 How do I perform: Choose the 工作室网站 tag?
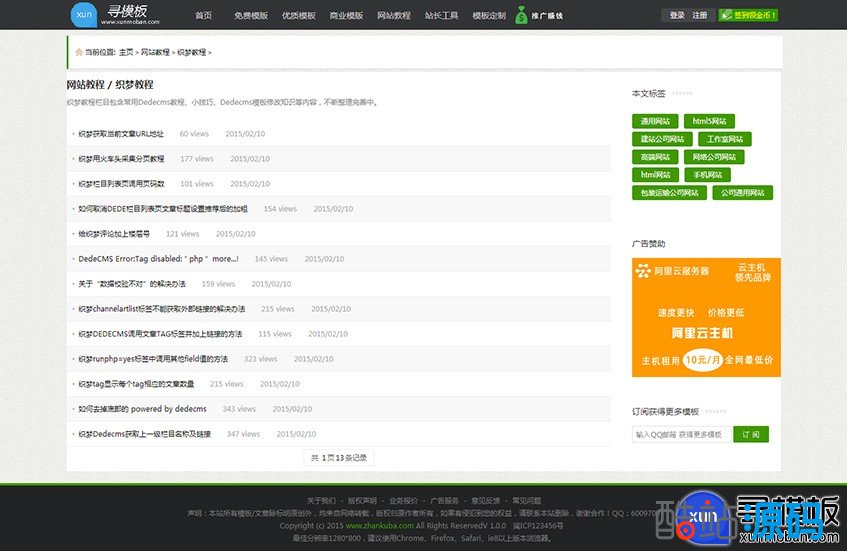[x=724, y=139]
